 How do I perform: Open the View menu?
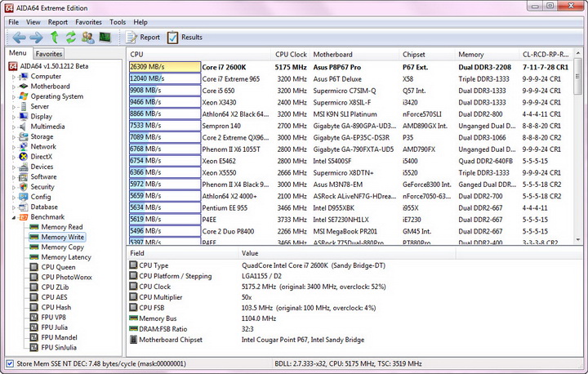[33, 22]
